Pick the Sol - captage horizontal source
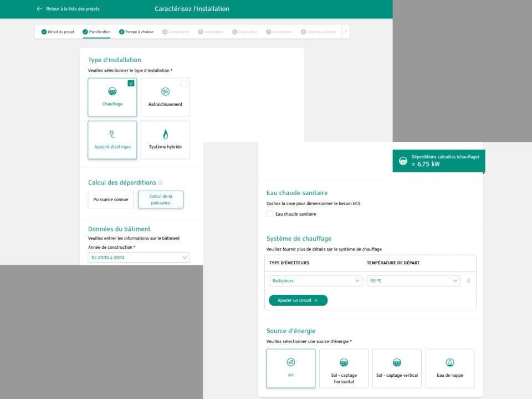 [x=344, y=368]
